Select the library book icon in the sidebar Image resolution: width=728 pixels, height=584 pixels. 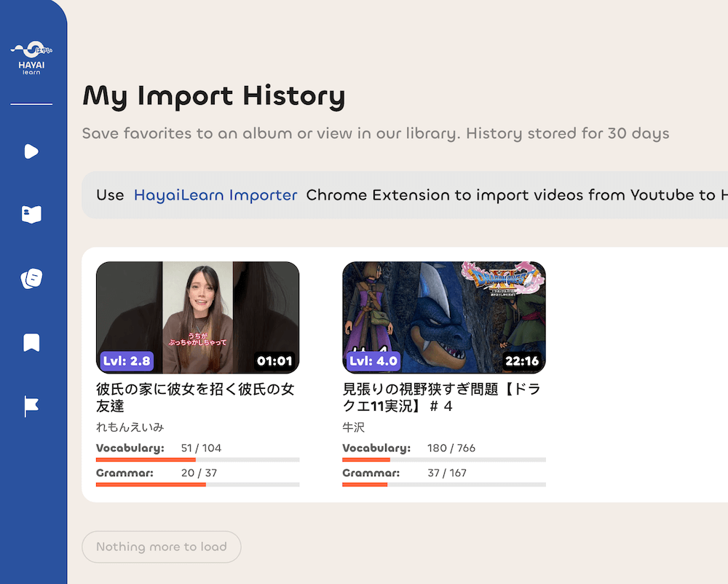31,214
